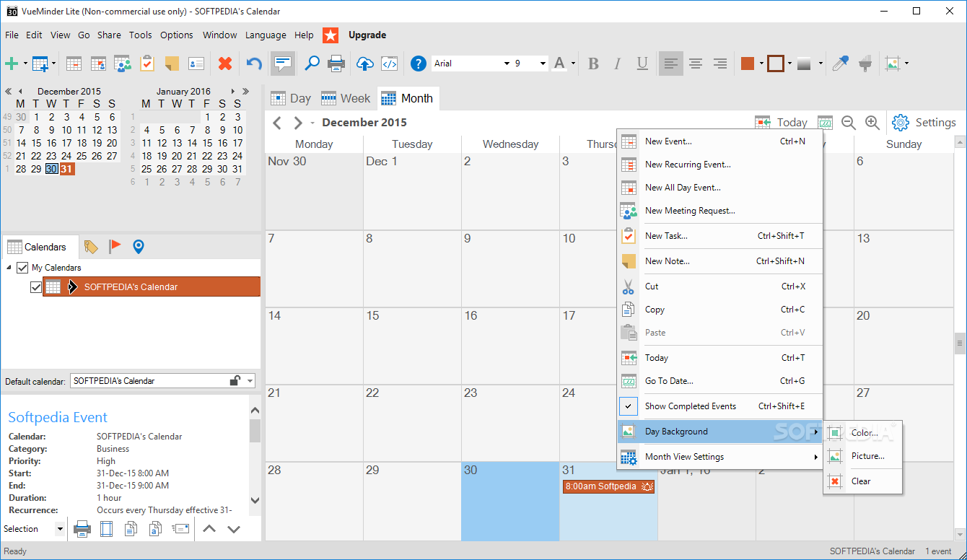This screenshot has width=967, height=560.
Task: Zoom in the month view
Action: pyautogui.click(x=872, y=123)
